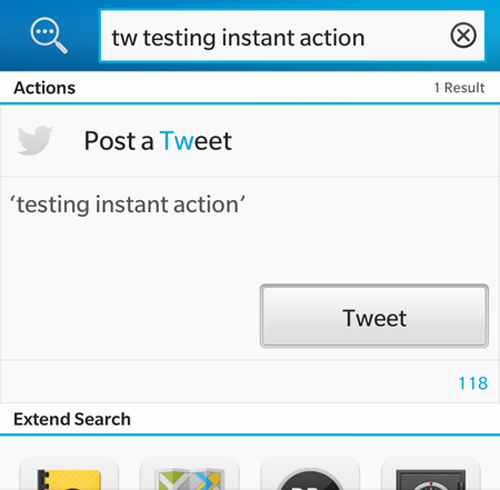Open the yellow address book app icon
This screenshot has height=490, width=500.
point(69,474)
